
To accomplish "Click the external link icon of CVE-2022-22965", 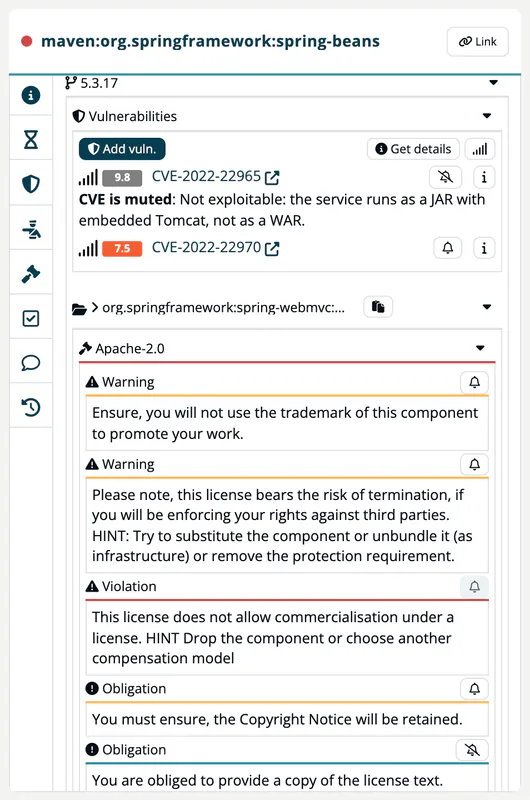I will point(272,178).
